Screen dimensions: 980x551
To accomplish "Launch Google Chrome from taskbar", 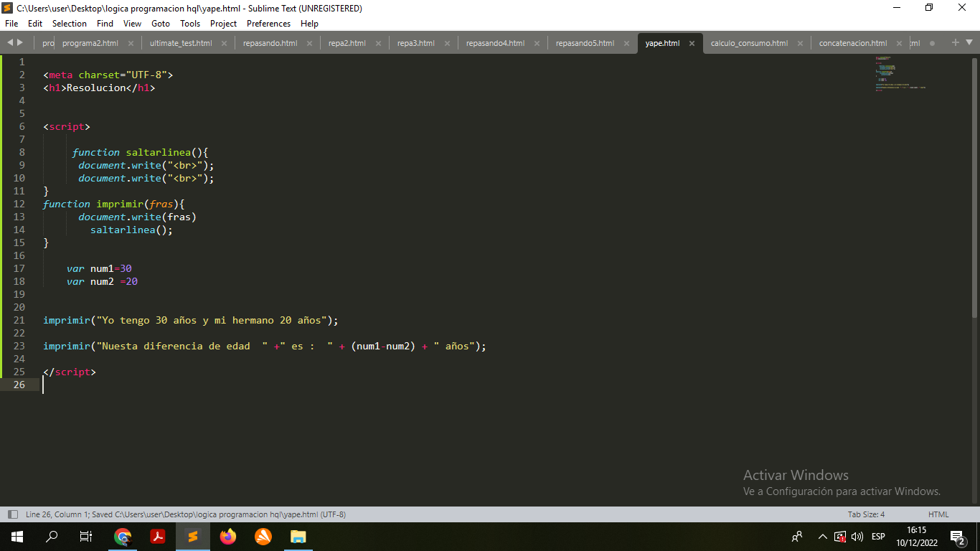I will (123, 537).
